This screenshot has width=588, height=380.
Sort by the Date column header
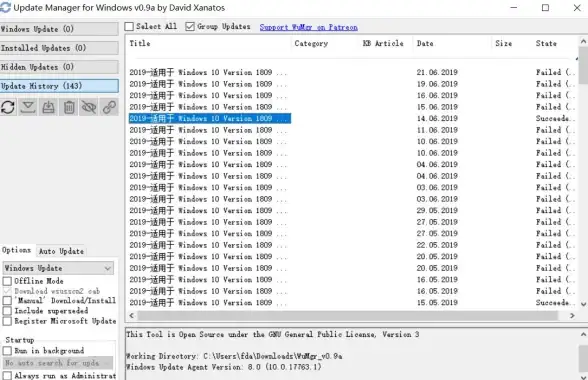tap(452, 44)
